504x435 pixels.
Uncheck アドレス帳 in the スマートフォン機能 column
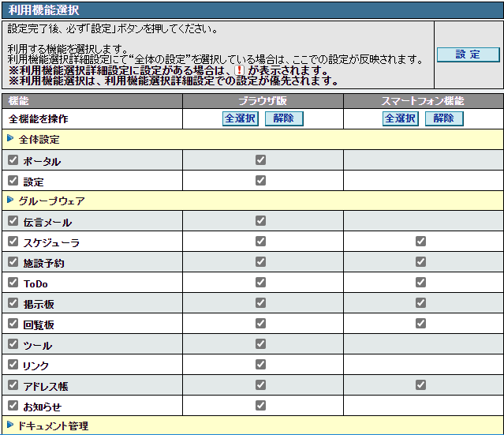point(420,384)
